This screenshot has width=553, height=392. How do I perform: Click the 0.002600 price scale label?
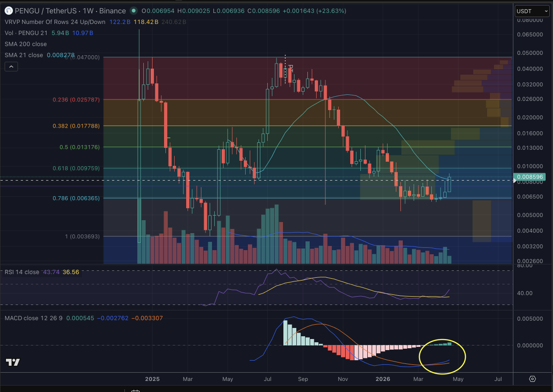(x=529, y=261)
